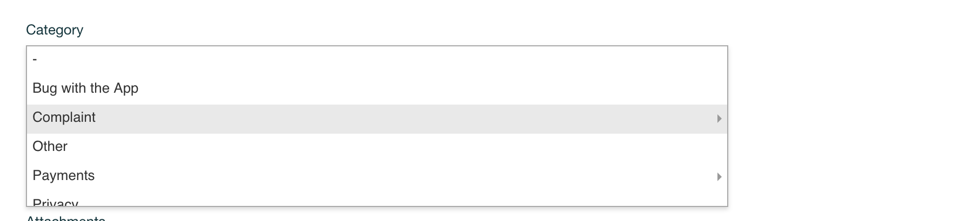The image size is (980, 221).
Task: Select the Bug with the App option
Action: click(x=85, y=88)
